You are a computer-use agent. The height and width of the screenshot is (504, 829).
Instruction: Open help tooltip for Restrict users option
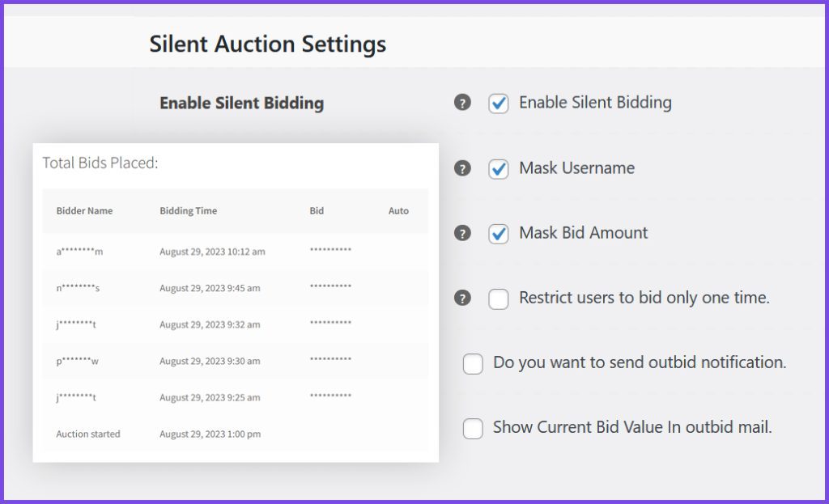(462, 298)
